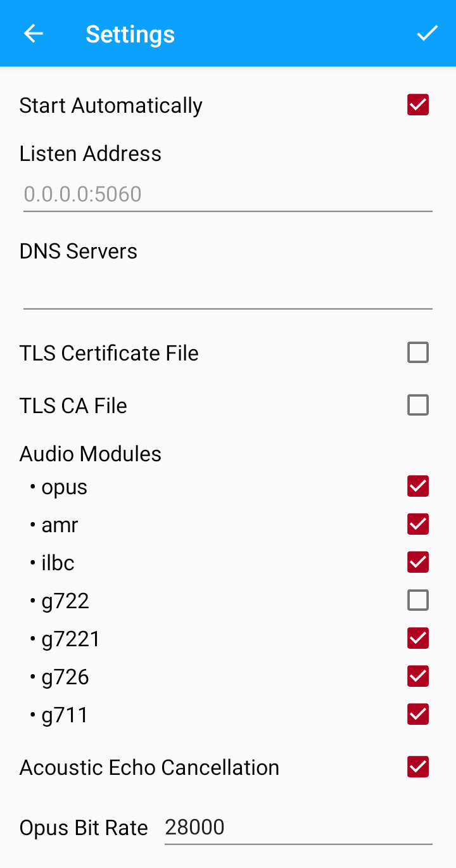Disable the Start Automatically checkbox
Viewport: 456px width, 868px height.
[418, 105]
